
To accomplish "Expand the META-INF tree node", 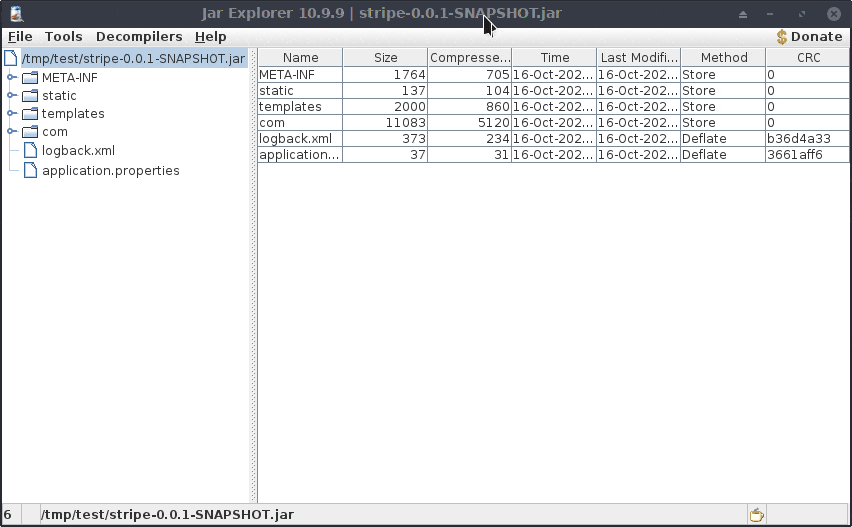I will (12, 78).
